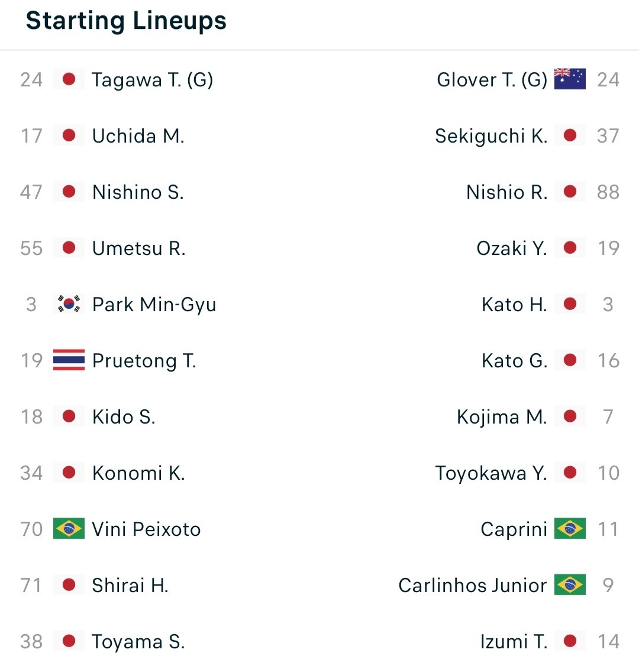Click the Brazil flag beside Carlinhos Junior
Screen dimensions: 639x672
(x=570, y=584)
